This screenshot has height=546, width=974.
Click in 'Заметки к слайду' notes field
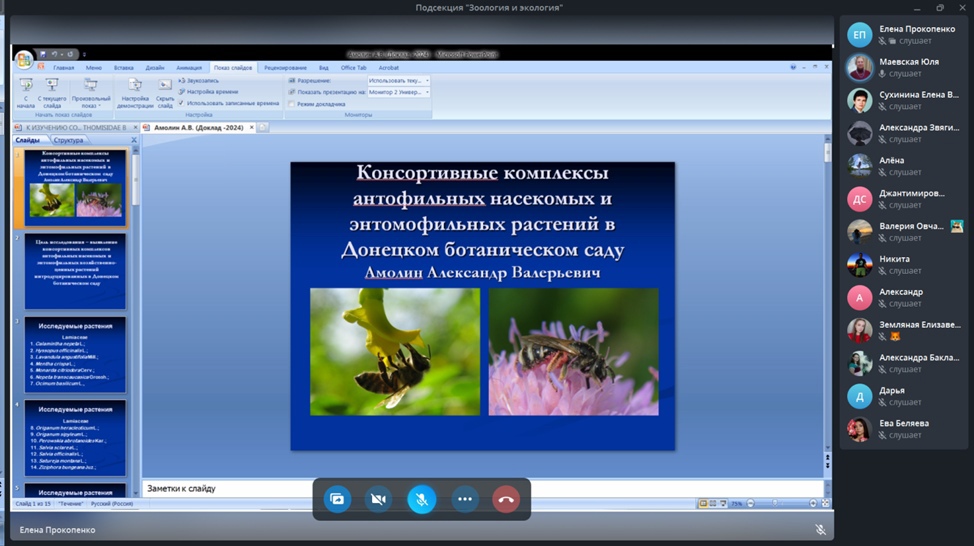point(483,488)
